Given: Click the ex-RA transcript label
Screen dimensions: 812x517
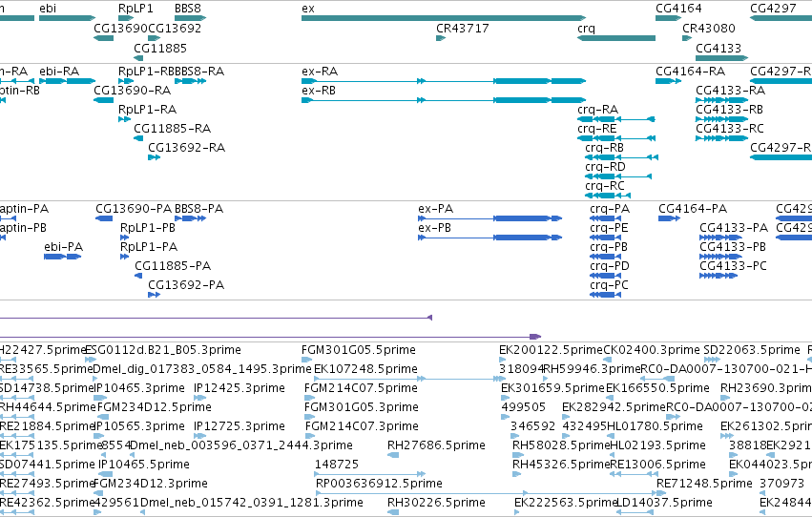Looking at the screenshot, I should pos(320,72).
